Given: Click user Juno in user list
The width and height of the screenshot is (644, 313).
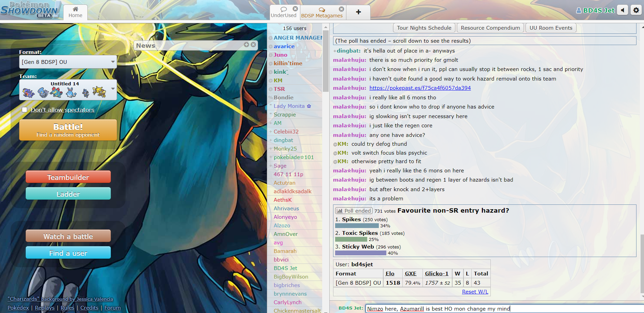Looking at the screenshot, I should [x=296, y=55].
